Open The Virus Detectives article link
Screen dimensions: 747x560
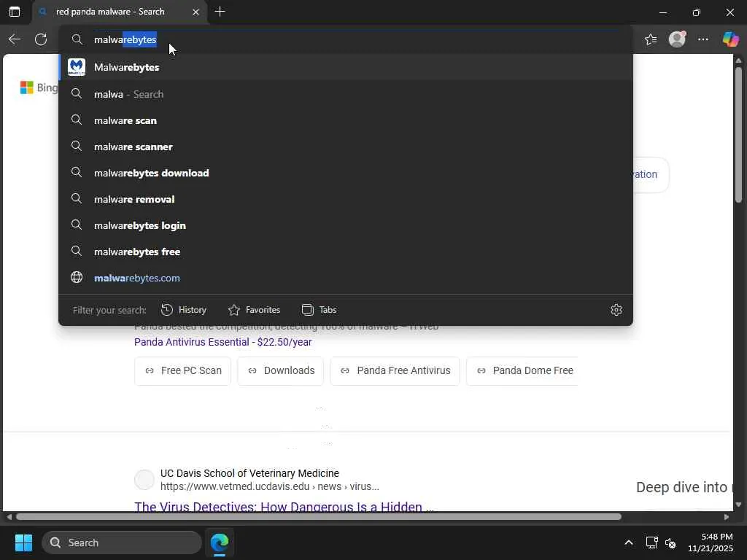click(x=284, y=507)
